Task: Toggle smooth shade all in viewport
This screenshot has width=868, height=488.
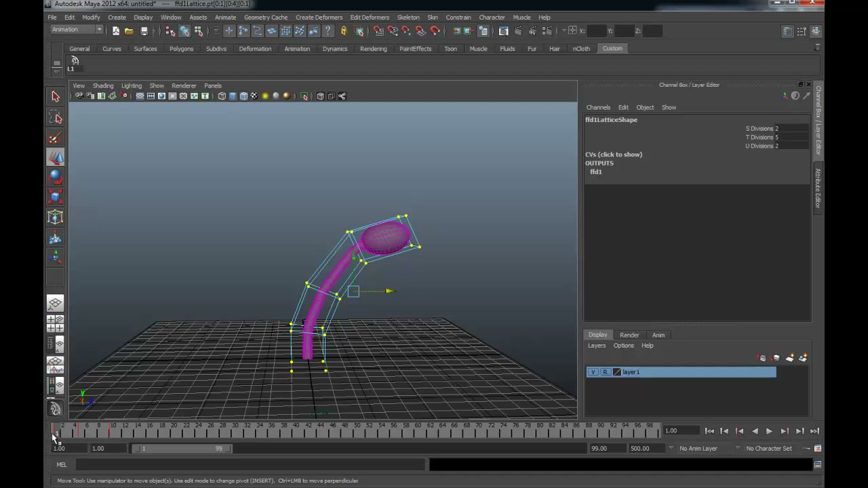Action: point(233,96)
